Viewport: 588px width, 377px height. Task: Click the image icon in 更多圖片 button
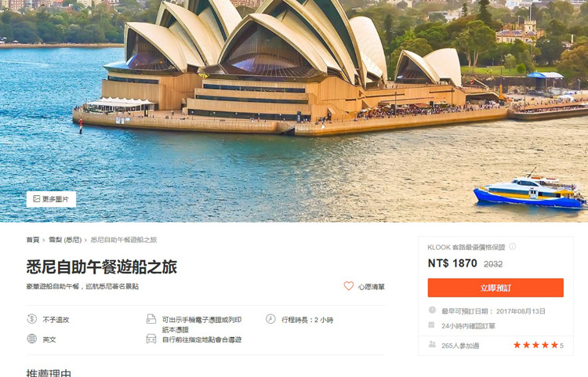(x=36, y=198)
